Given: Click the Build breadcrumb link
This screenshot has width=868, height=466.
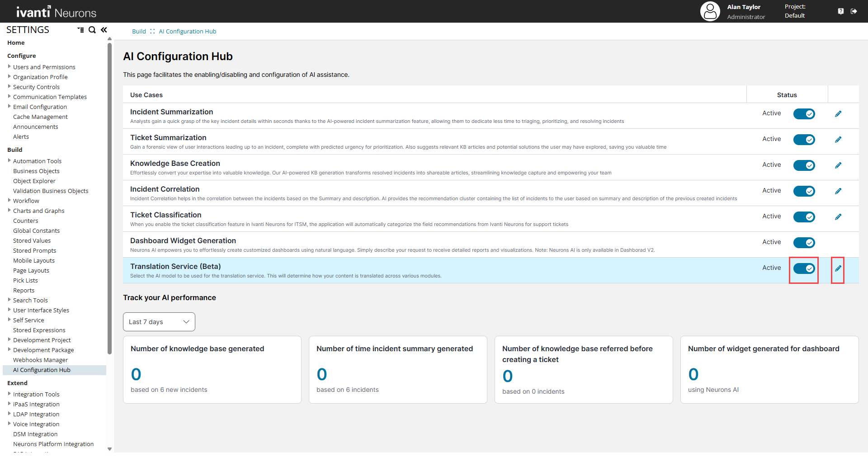Looking at the screenshot, I should click(x=139, y=32).
